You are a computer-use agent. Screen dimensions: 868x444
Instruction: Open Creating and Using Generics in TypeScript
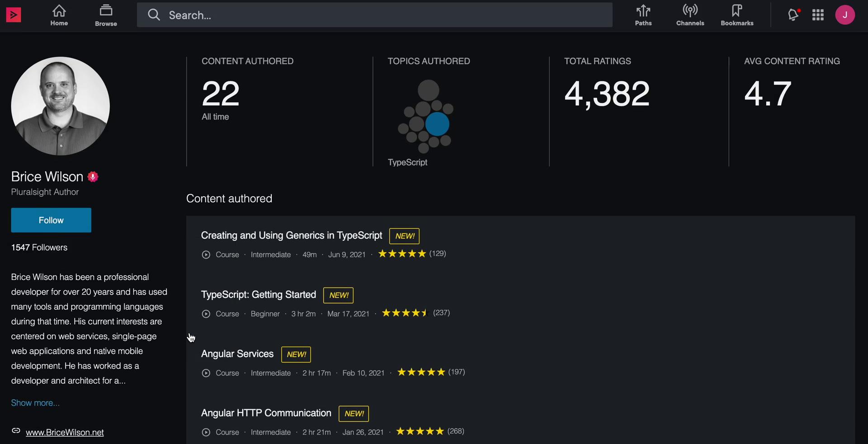tap(292, 236)
